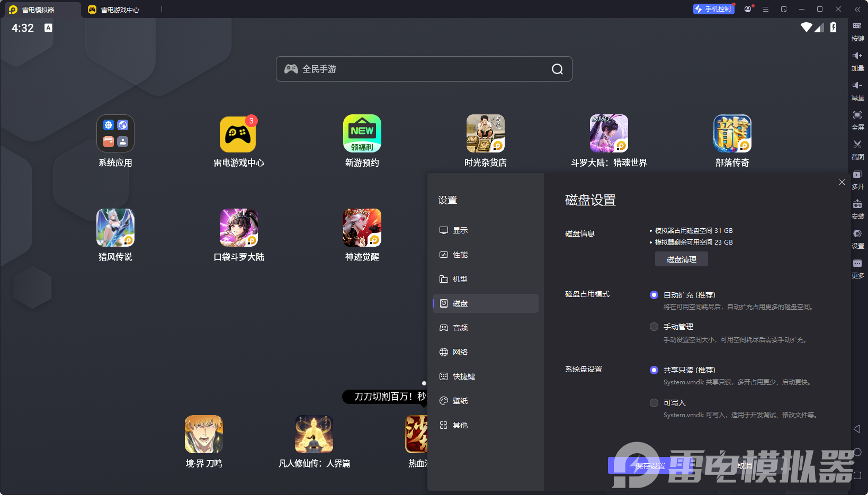Click 保存设置 to save settings
This screenshot has width=868, height=495.
[650, 466]
